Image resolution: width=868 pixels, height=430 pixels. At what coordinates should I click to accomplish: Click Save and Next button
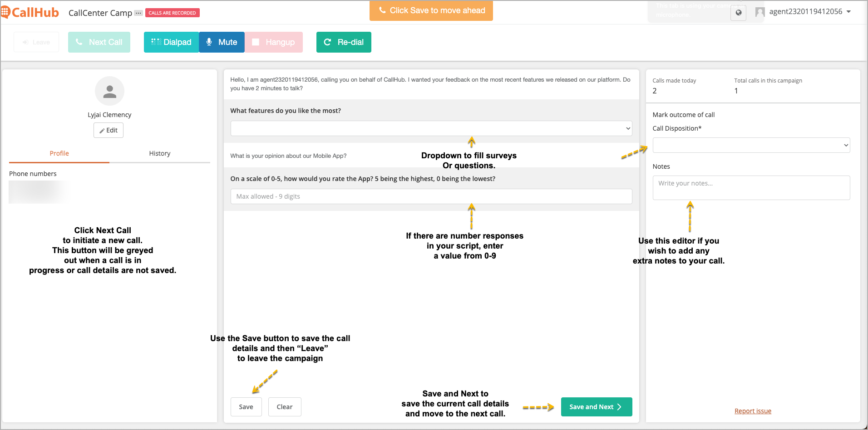(x=597, y=407)
